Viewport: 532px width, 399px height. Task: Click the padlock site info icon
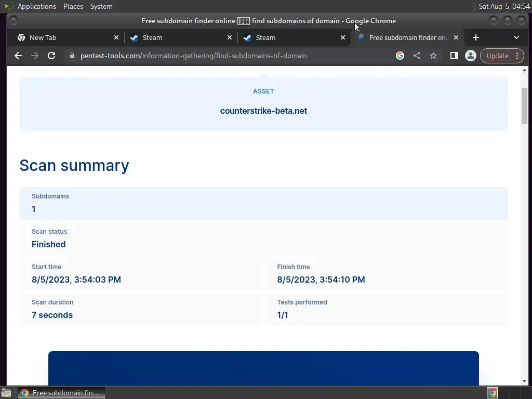point(72,56)
